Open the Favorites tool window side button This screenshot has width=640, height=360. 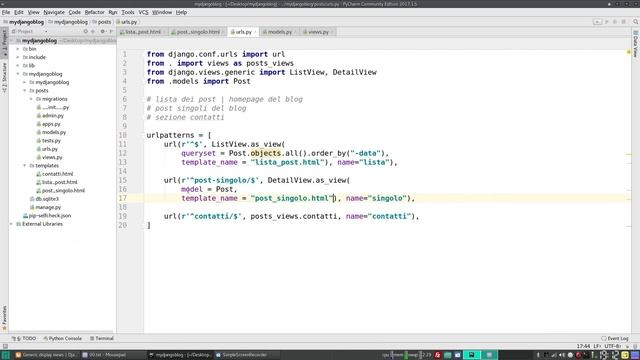tap(4, 318)
